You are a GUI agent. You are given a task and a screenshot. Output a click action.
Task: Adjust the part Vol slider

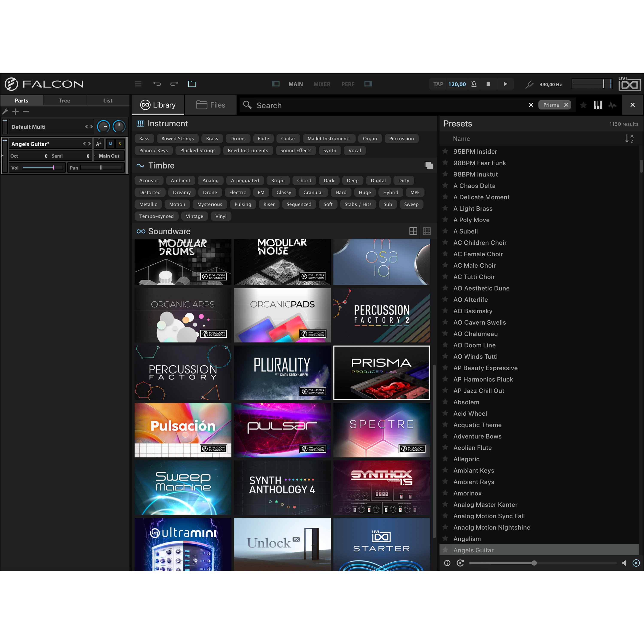pyautogui.click(x=42, y=168)
